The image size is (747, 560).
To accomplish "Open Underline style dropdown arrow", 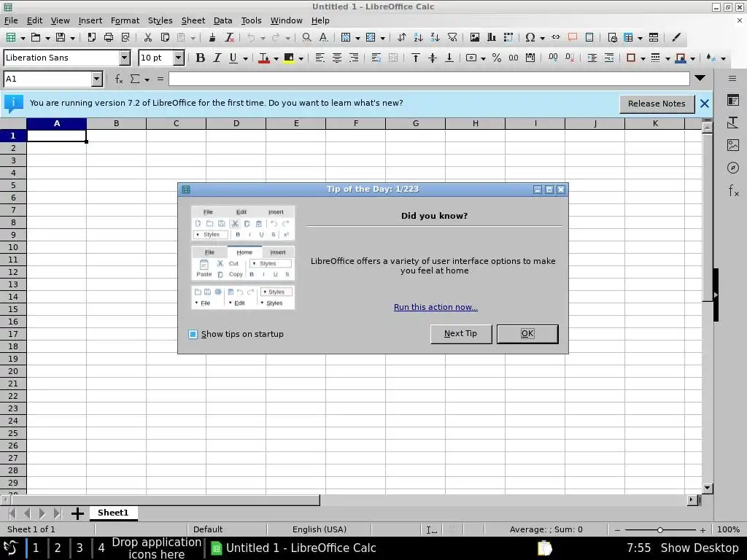I will click(245, 58).
